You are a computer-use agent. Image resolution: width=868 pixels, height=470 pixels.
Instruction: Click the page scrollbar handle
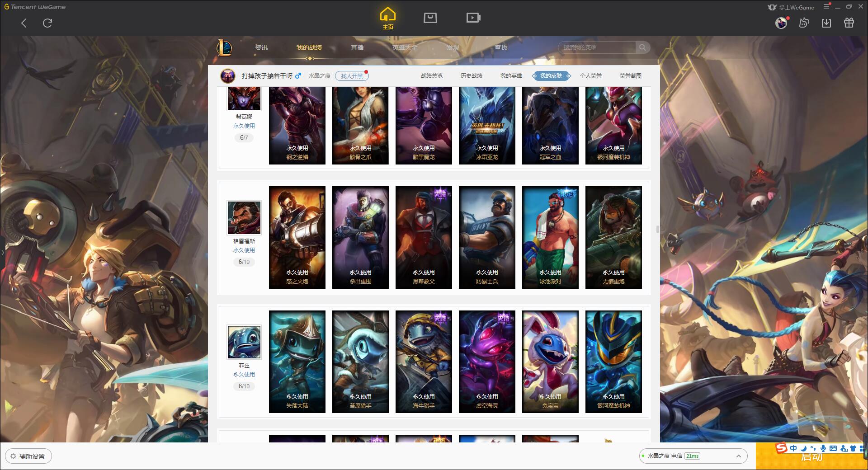pyautogui.click(x=658, y=230)
